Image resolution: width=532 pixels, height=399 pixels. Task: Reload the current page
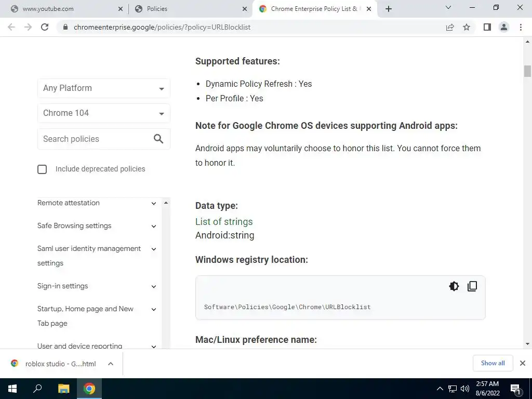(x=45, y=27)
